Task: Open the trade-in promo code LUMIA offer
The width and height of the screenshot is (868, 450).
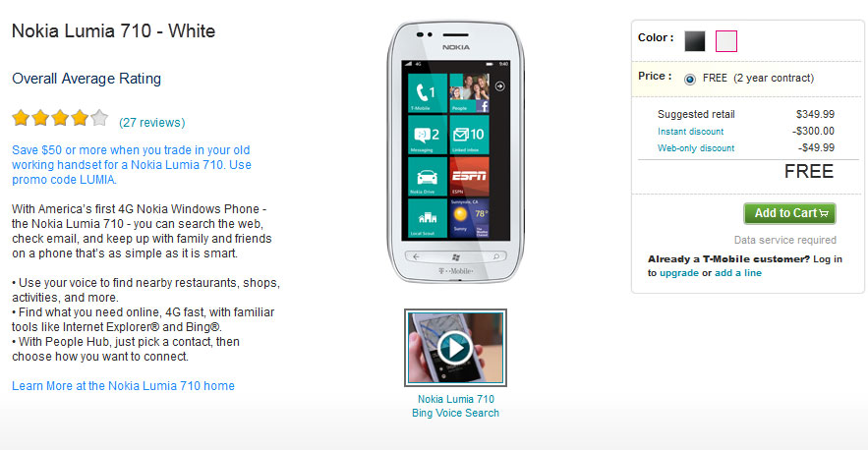Action: [132, 165]
